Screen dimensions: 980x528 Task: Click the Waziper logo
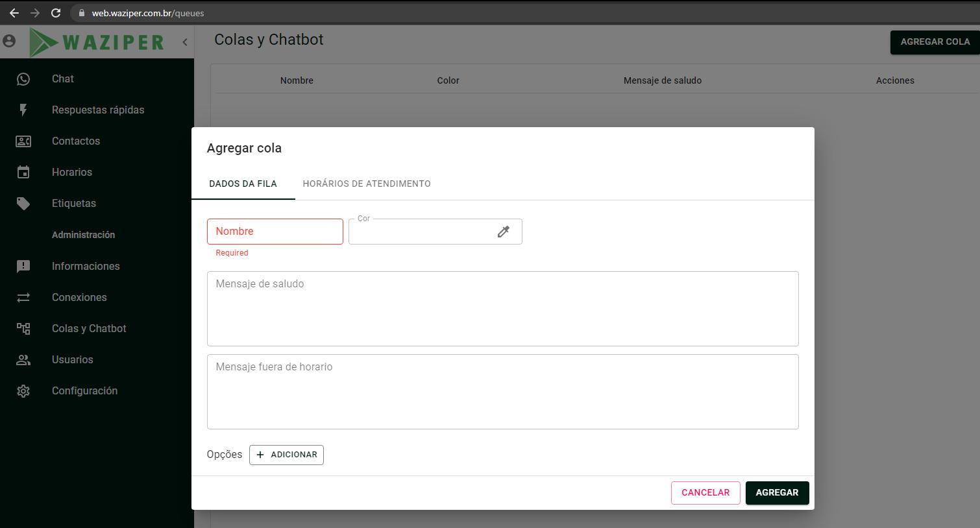(97, 42)
